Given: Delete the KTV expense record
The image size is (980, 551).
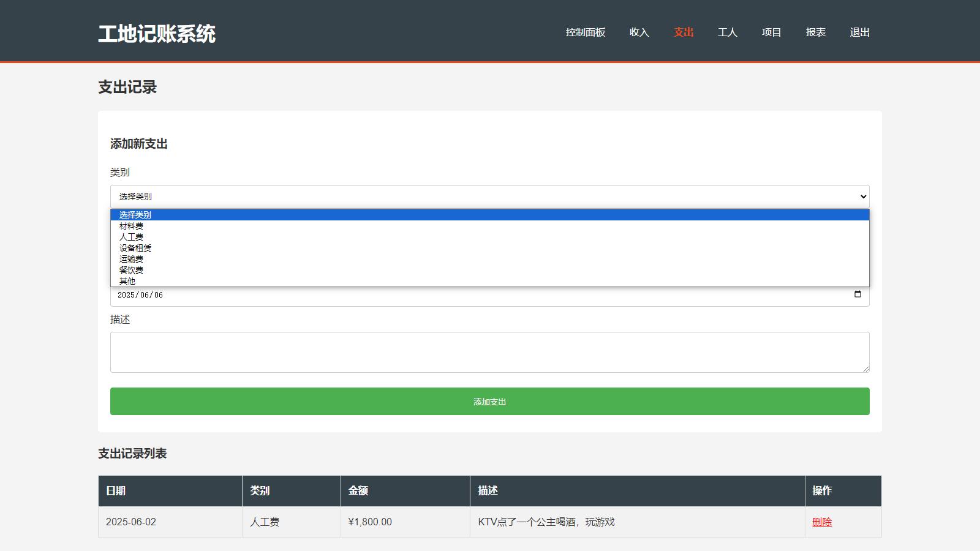Looking at the screenshot, I should (x=822, y=522).
